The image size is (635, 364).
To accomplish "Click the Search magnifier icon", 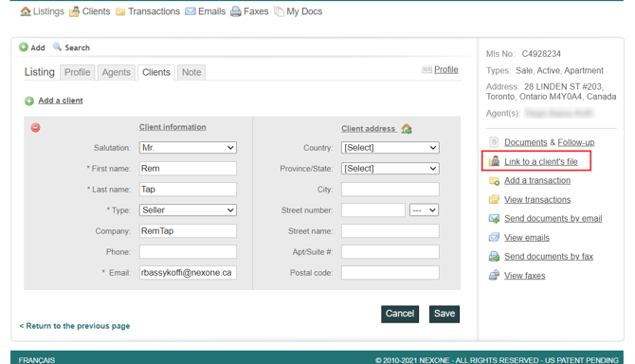I will (57, 46).
